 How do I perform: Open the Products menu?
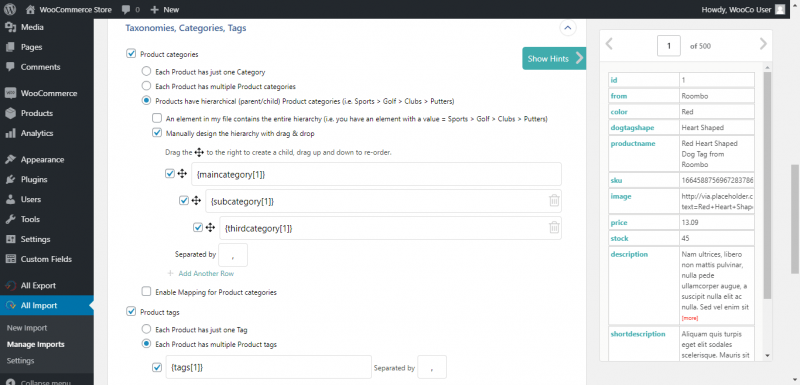pyautogui.click(x=37, y=113)
